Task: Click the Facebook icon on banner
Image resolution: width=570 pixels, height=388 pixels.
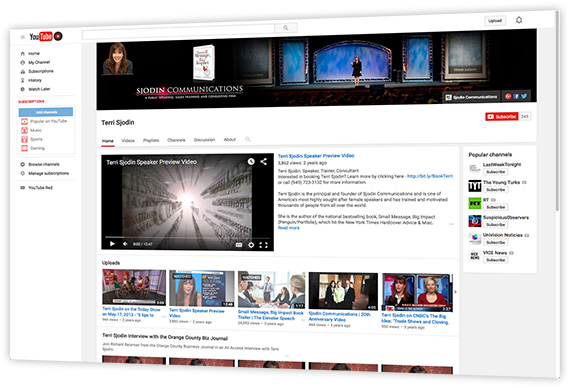Action: click(516, 96)
